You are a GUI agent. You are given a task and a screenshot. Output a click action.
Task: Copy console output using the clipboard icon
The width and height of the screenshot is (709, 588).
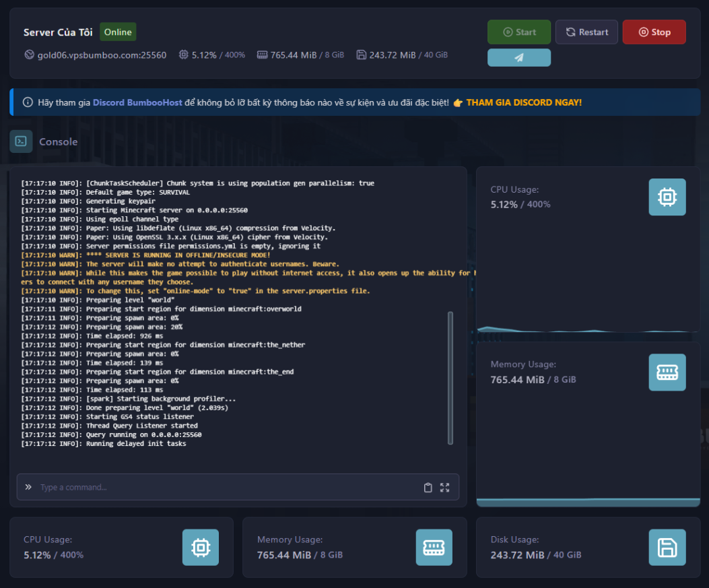point(428,487)
